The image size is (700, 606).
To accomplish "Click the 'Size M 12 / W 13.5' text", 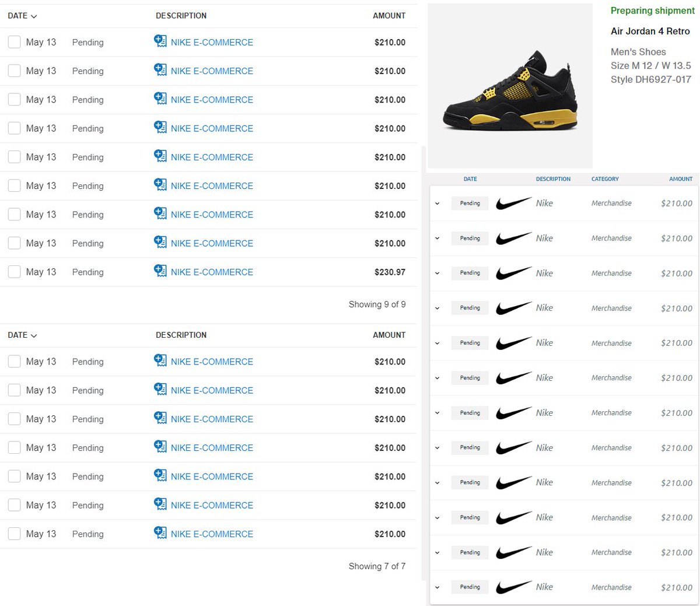I will [x=651, y=65].
